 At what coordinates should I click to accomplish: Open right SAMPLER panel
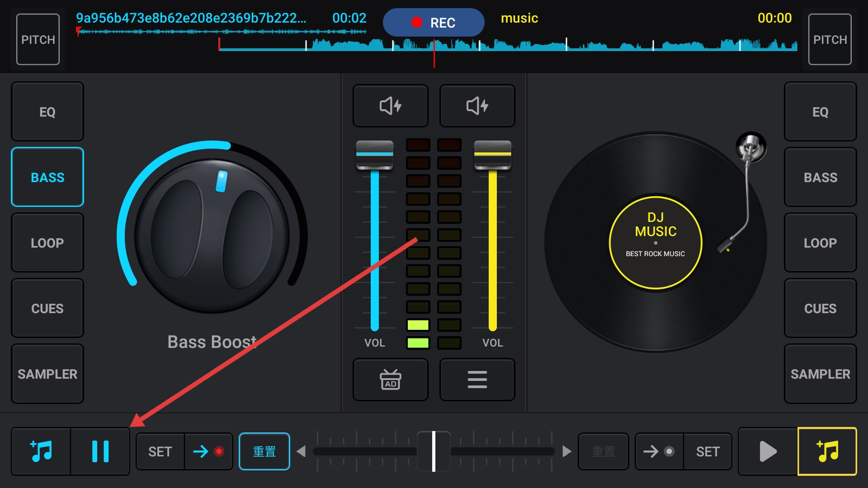point(820,374)
